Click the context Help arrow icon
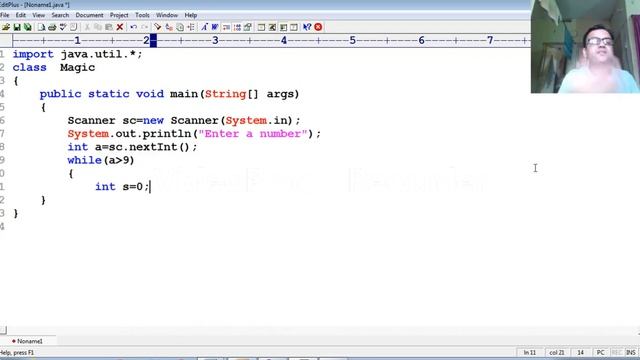 [x=307, y=27]
